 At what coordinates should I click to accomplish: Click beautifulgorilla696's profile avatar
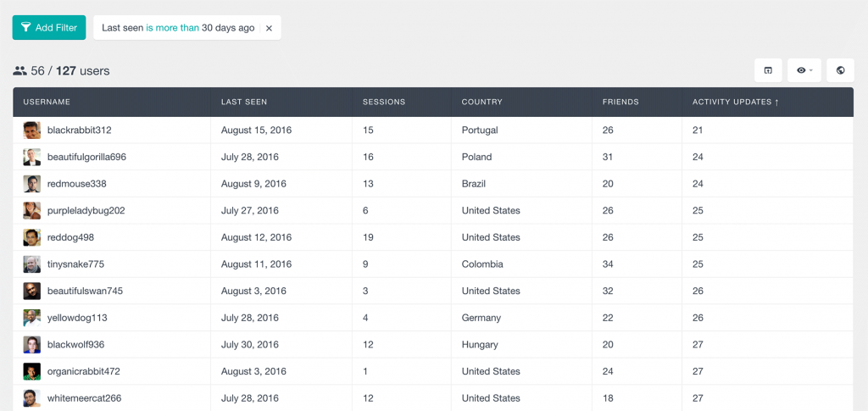click(x=31, y=157)
